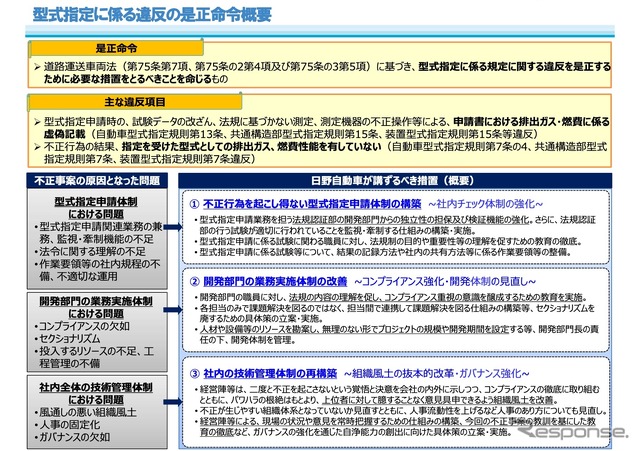Click the bullet ガバナンスの欠如

pos(72,437)
